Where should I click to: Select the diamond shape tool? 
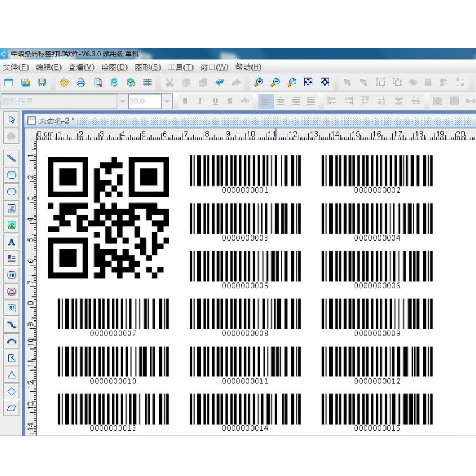(x=11, y=392)
